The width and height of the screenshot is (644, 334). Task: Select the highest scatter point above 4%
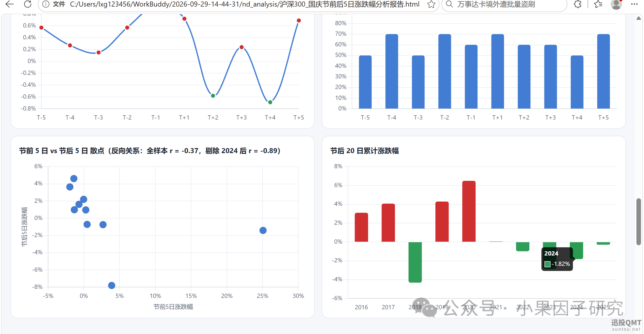[x=74, y=179]
